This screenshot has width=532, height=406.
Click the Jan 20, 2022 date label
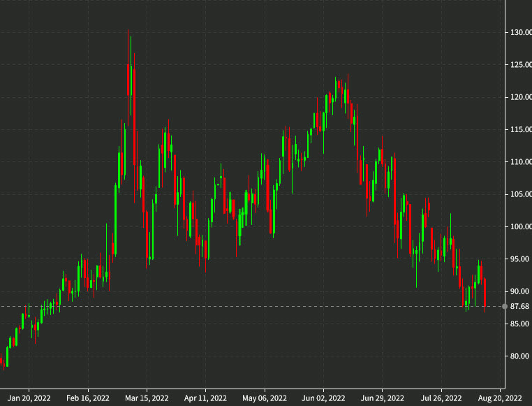coord(29,398)
